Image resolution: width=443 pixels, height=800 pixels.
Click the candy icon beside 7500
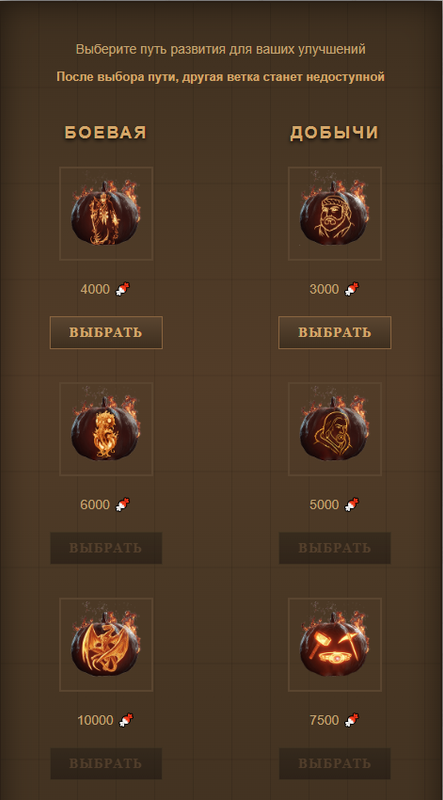tap(351, 720)
